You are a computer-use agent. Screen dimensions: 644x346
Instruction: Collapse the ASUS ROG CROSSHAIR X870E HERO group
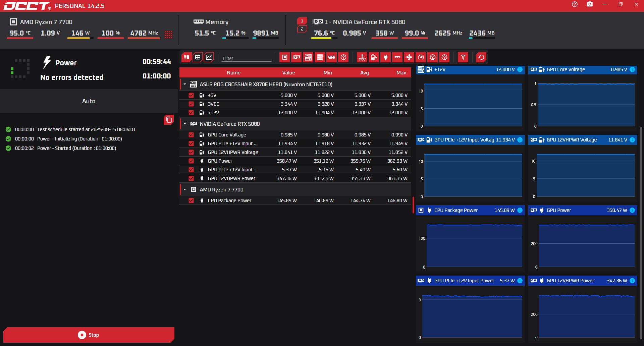(185, 84)
